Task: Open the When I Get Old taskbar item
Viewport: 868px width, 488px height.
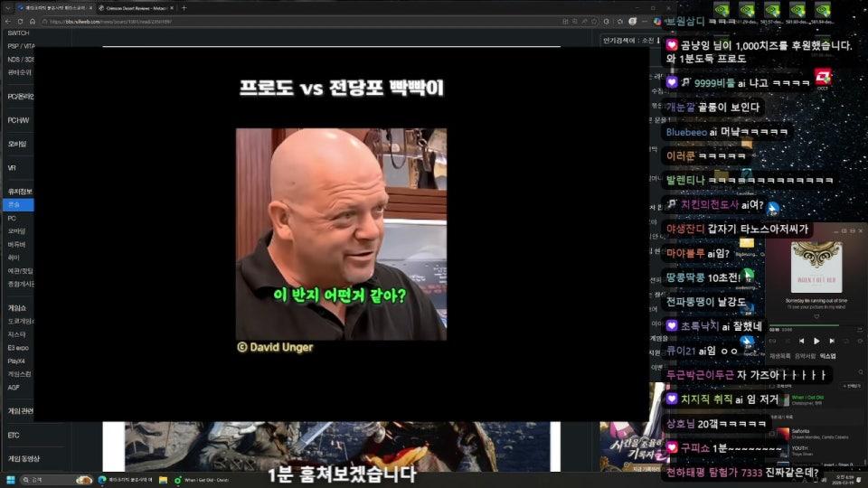Action: (x=203, y=479)
